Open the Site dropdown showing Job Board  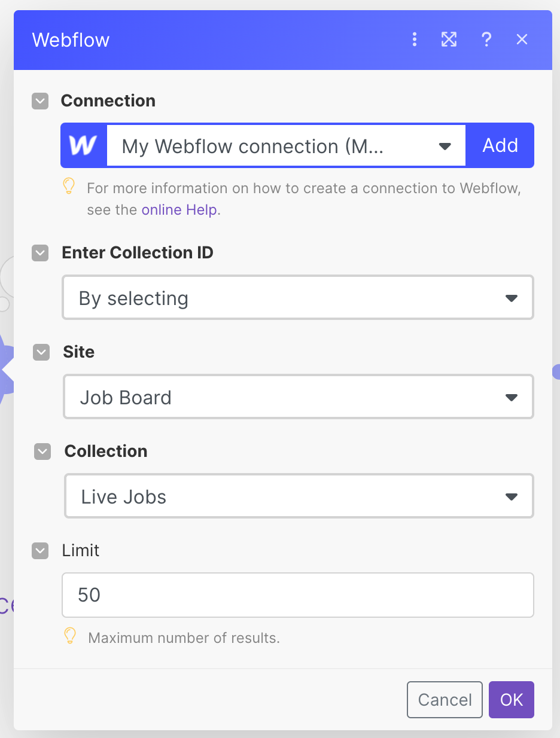point(298,397)
